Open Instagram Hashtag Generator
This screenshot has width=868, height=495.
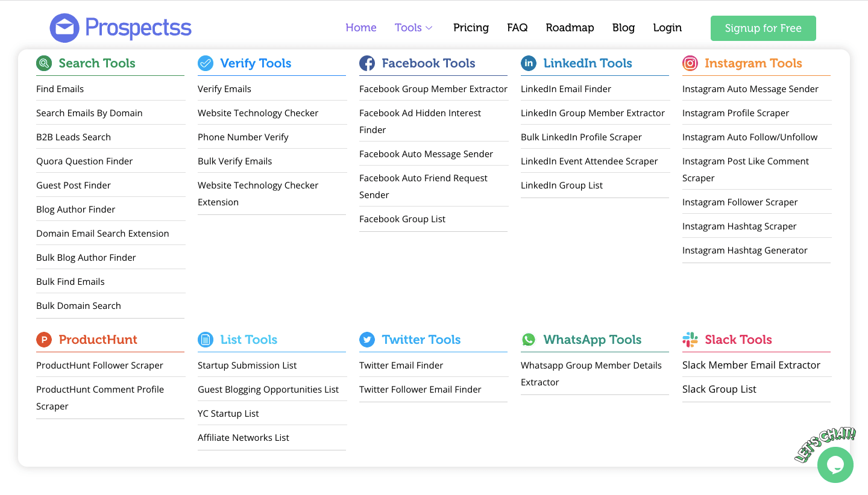[x=744, y=251]
